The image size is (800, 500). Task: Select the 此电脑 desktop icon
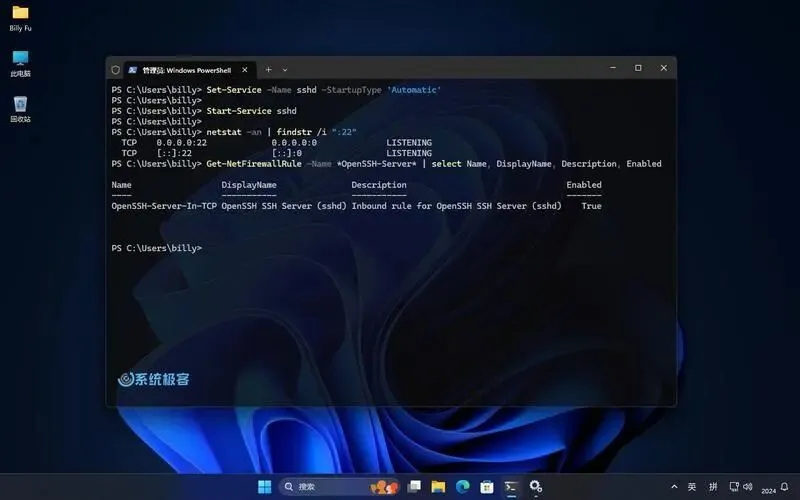tap(20, 64)
